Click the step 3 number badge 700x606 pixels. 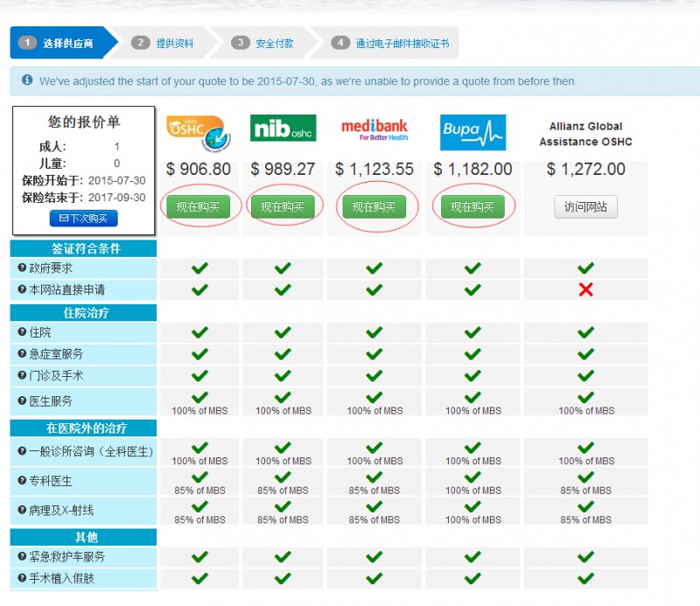pyautogui.click(x=240, y=43)
